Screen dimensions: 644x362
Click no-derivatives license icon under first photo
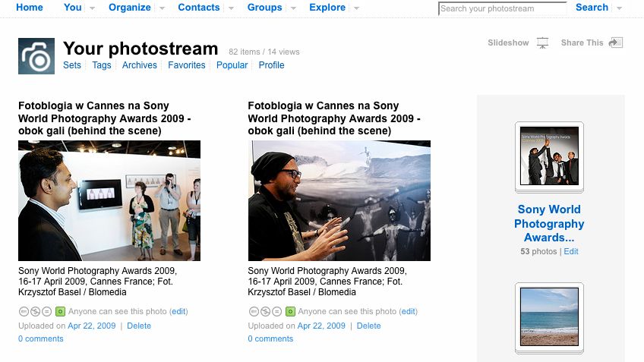tap(46, 311)
